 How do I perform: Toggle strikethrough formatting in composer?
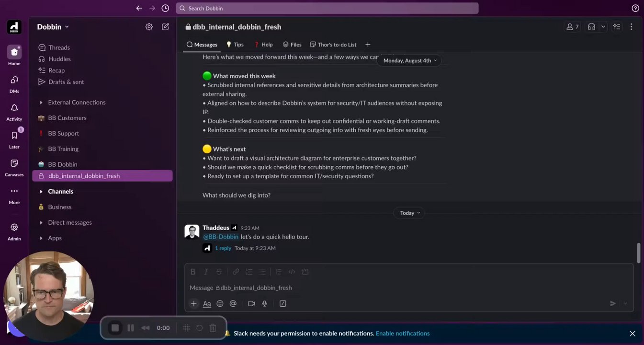point(219,272)
